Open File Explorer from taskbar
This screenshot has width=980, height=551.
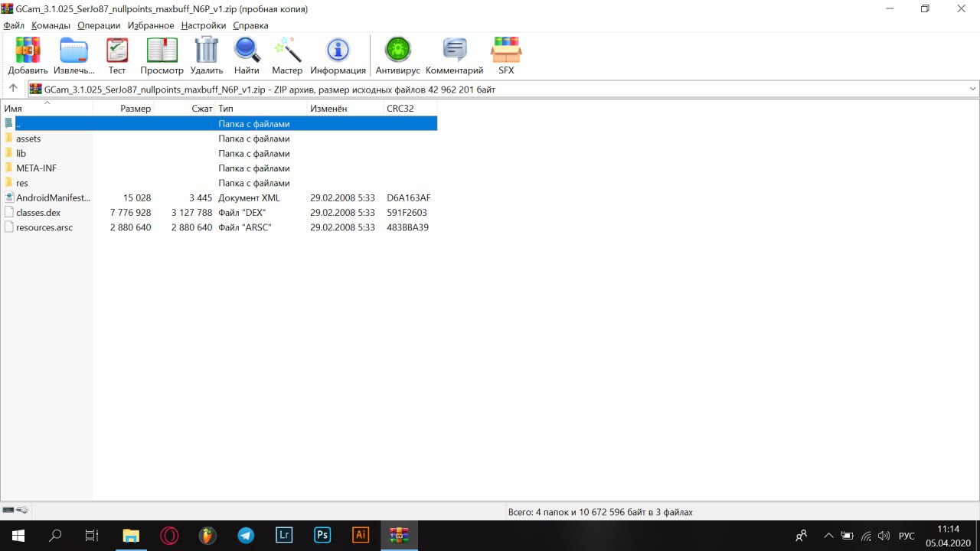pyautogui.click(x=131, y=536)
